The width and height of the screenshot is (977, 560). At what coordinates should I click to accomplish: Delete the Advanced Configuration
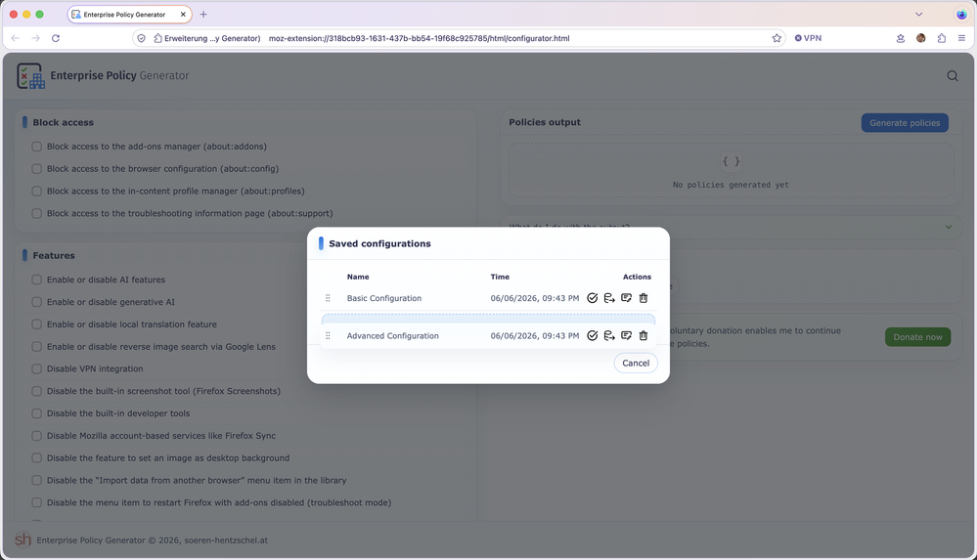click(644, 336)
